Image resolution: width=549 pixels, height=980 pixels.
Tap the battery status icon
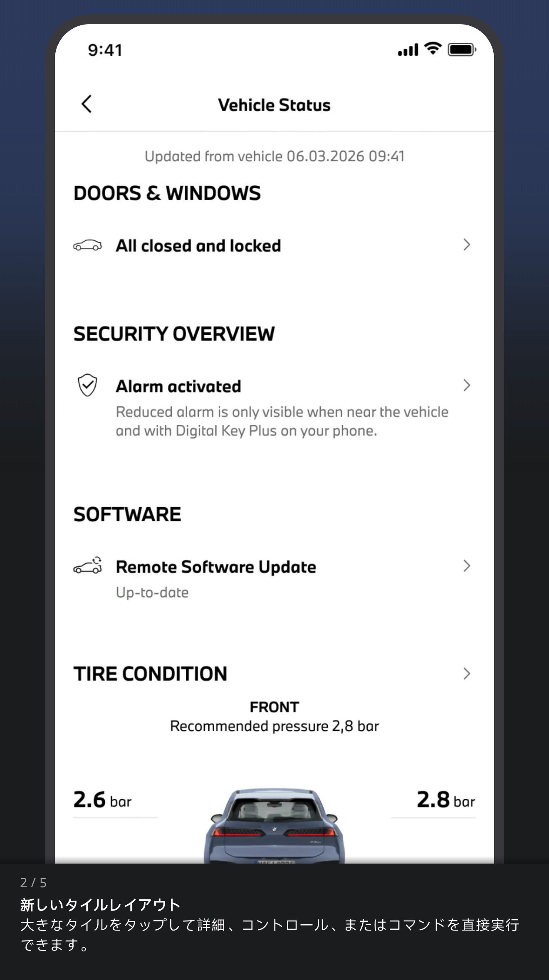coord(462,50)
